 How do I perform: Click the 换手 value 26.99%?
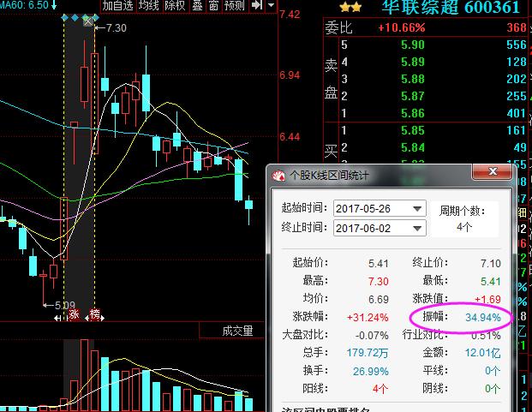pyautogui.click(x=370, y=371)
